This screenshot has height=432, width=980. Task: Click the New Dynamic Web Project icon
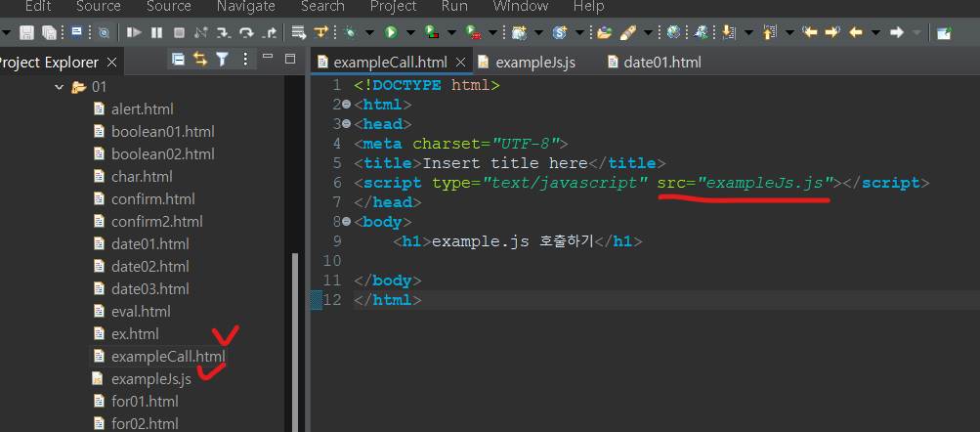pyautogui.click(x=519, y=32)
